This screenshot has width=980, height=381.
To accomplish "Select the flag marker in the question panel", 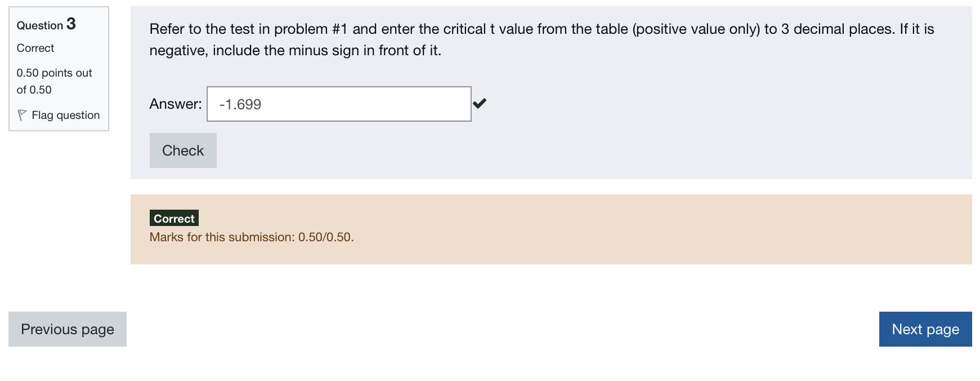I will (x=22, y=114).
